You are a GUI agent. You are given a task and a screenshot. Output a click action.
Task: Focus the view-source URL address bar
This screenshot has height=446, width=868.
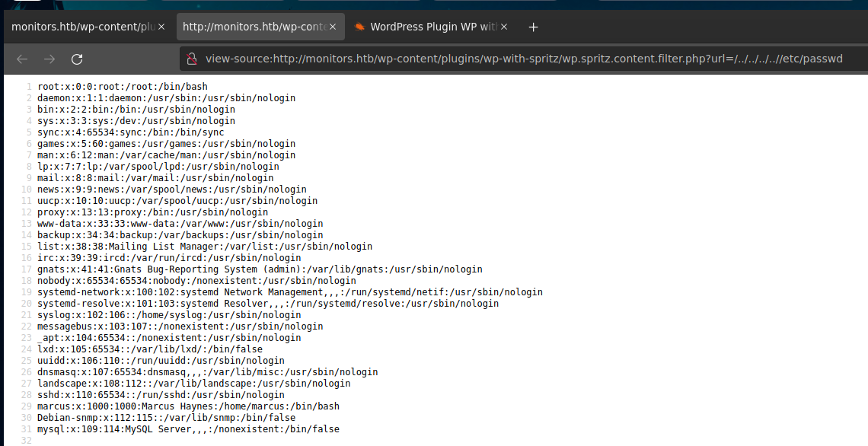(524, 59)
